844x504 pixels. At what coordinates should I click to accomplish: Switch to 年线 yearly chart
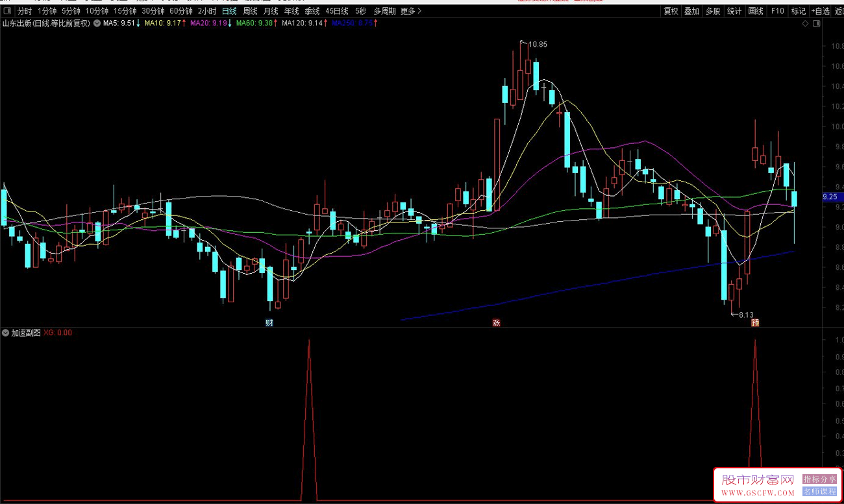click(292, 11)
